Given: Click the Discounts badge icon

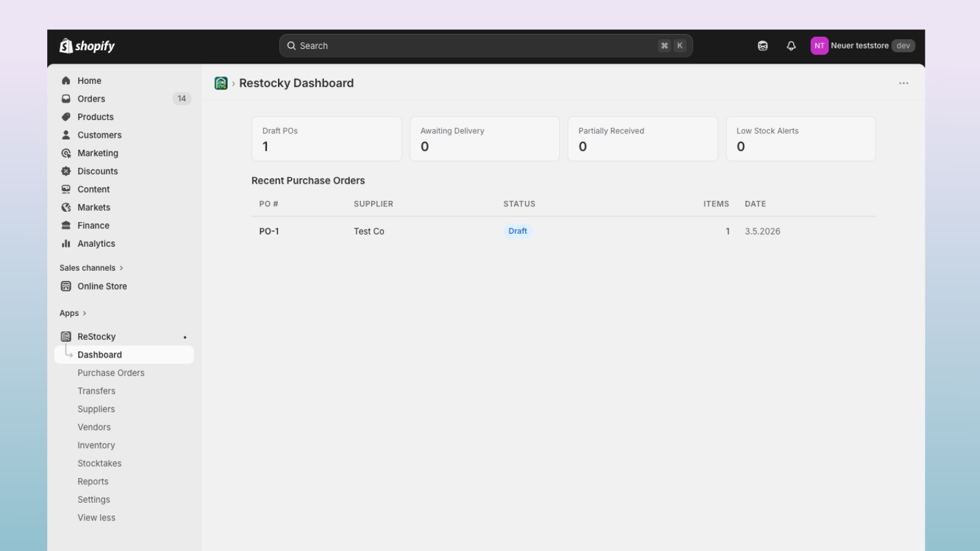Looking at the screenshot, I should (x=66, y=171).
